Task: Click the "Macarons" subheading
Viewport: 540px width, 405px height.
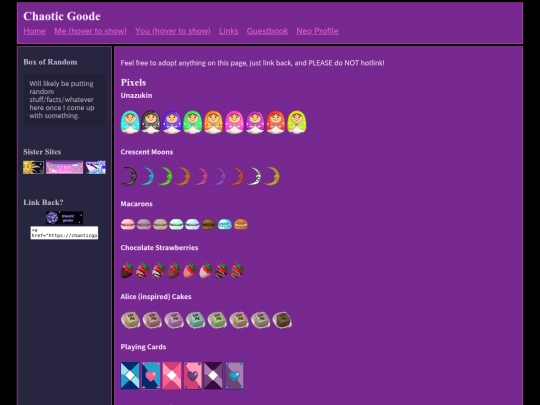Action: (x=136, y=204)
